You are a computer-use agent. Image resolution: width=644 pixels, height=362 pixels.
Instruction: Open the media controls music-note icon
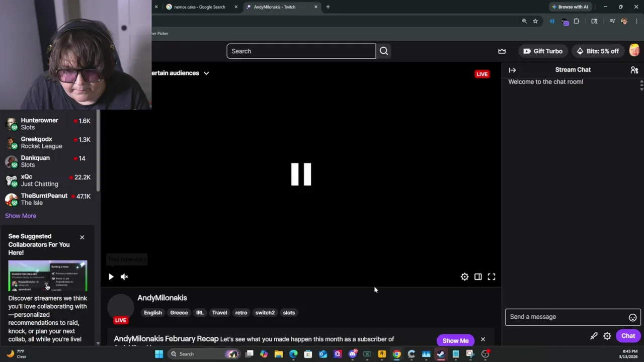click(x=612, y=21)
